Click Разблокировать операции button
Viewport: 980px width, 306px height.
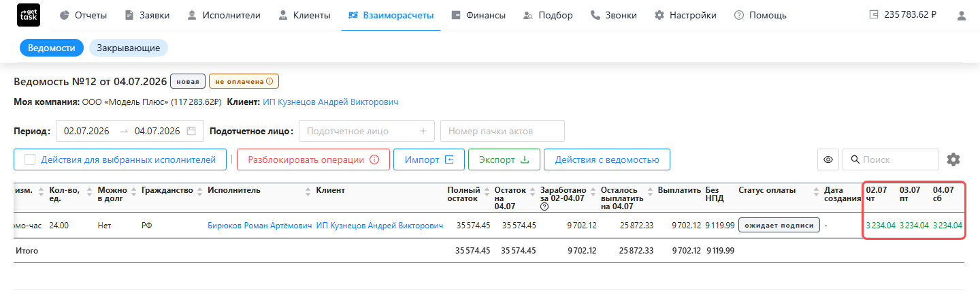313,159
